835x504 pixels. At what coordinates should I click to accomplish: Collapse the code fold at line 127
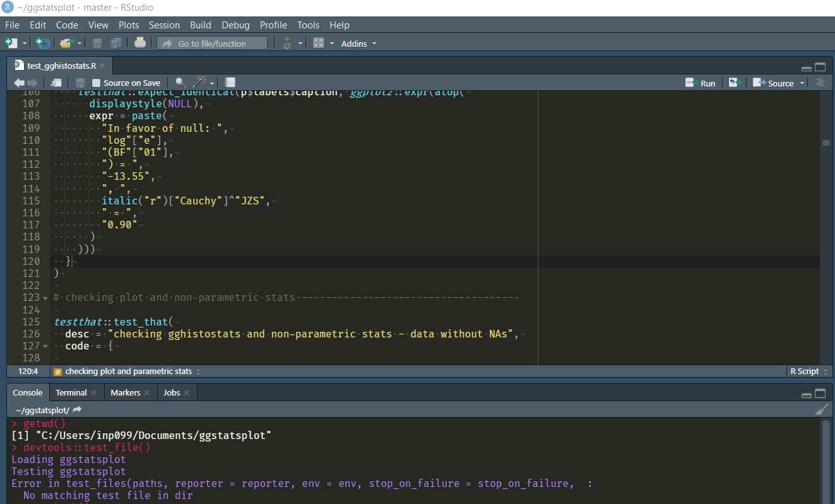pos(45,346)
